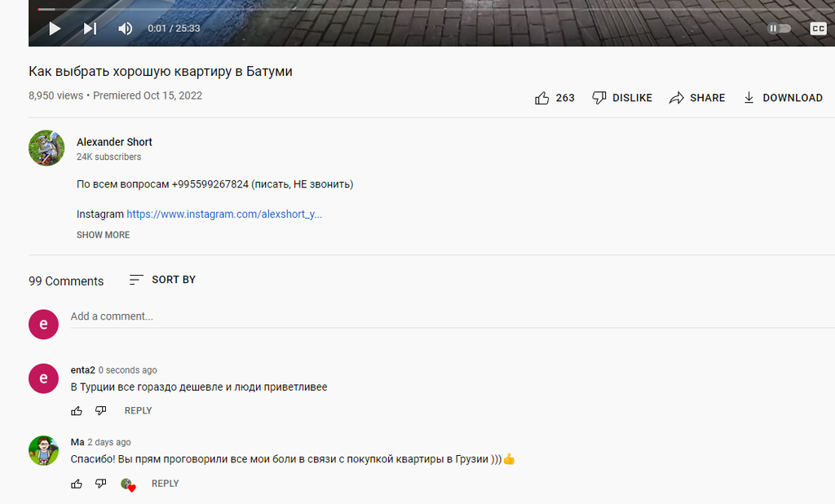Click the creator heart on Ma's comment
Viewport: 835px width, 504px height.
(128, 484)
